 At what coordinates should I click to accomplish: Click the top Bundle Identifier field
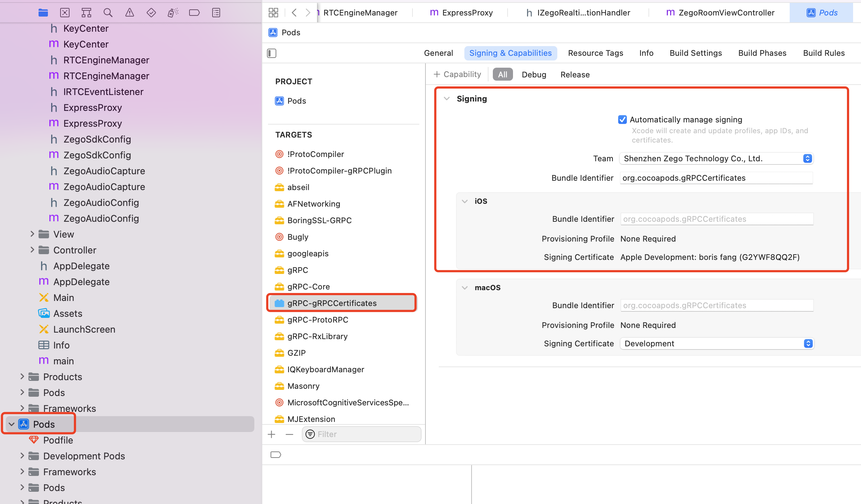tap(716, 178)
